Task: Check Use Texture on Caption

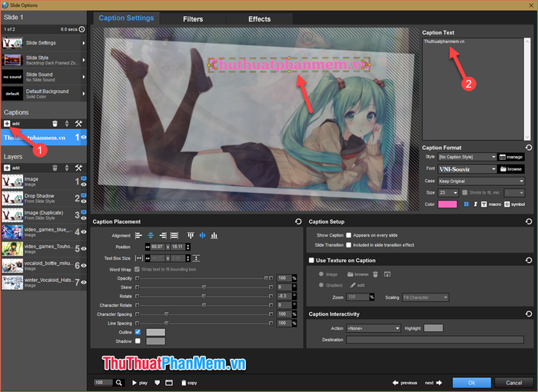Action: pos(311,261)
